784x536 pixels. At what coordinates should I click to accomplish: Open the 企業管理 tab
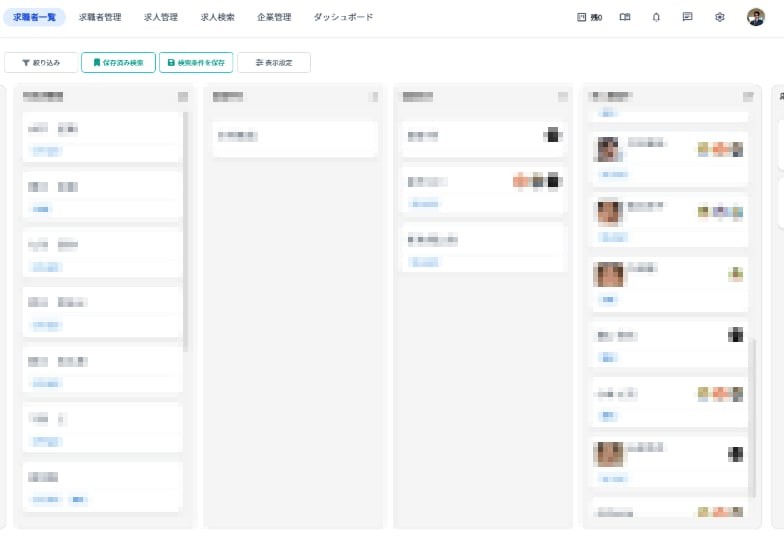coord(274,17)
